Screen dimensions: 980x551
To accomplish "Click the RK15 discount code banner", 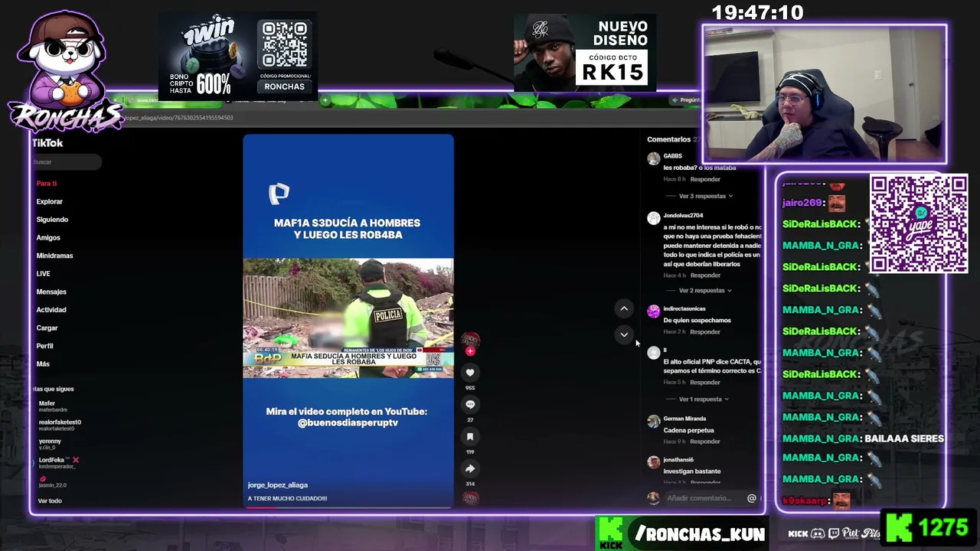I will pyautogui.click(x=585, y=53).
